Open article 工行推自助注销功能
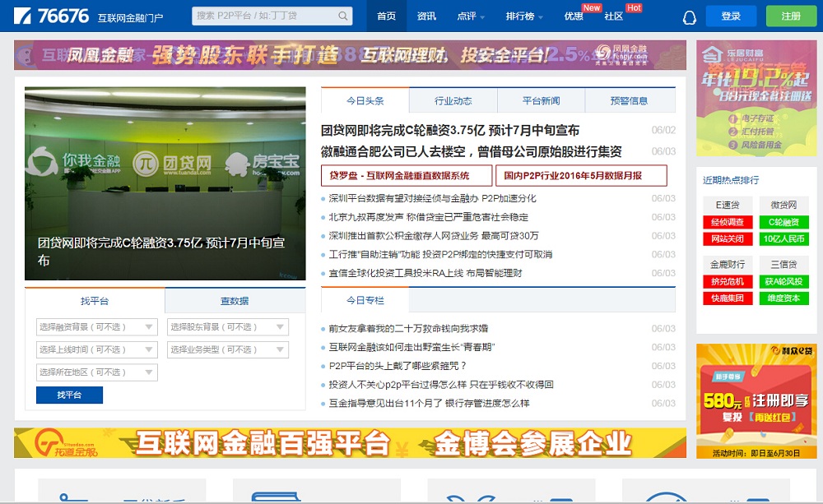The width and height of the screenshot is (823, 504). pyautogui.click(x=440, y=254)
